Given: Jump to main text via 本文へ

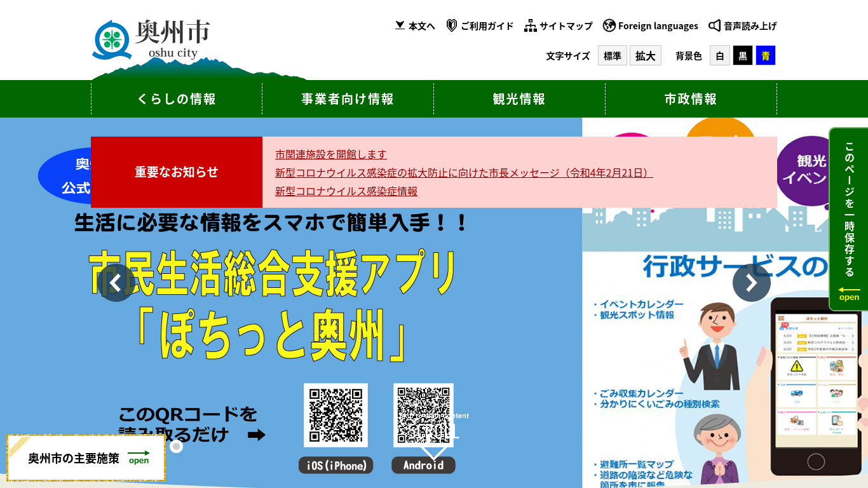Looking at the screenshot, I should tap(415, 26).
